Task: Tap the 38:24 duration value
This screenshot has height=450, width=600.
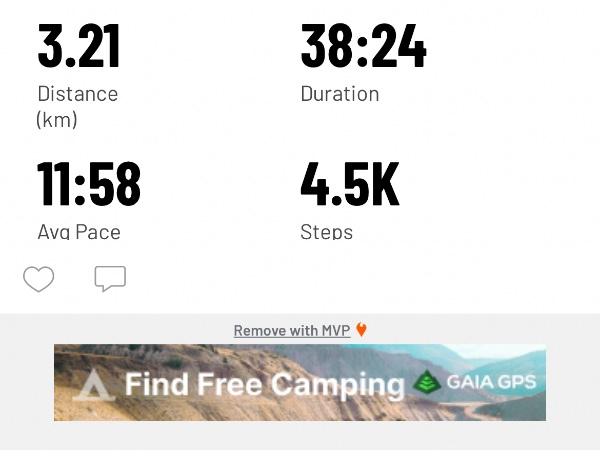Action: pyautogui.click(x=363, y=46)
